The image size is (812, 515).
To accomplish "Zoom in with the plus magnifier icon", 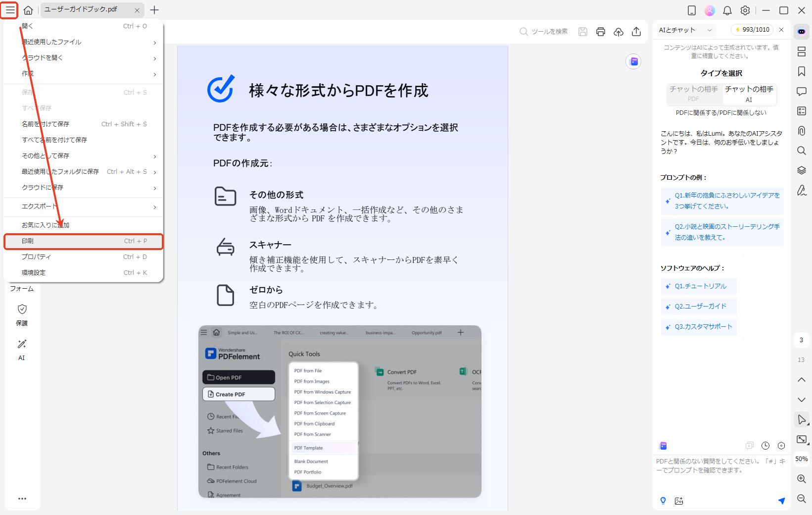I will 801,478.
